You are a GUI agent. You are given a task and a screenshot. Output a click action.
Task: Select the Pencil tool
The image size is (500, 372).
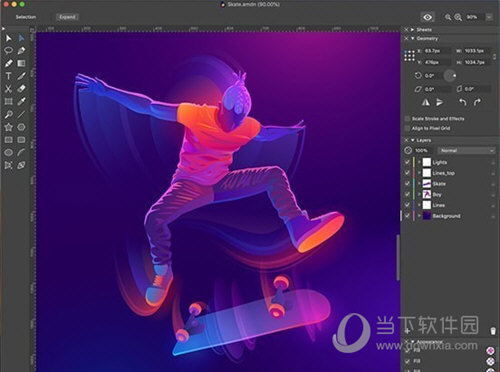(8, 63)
